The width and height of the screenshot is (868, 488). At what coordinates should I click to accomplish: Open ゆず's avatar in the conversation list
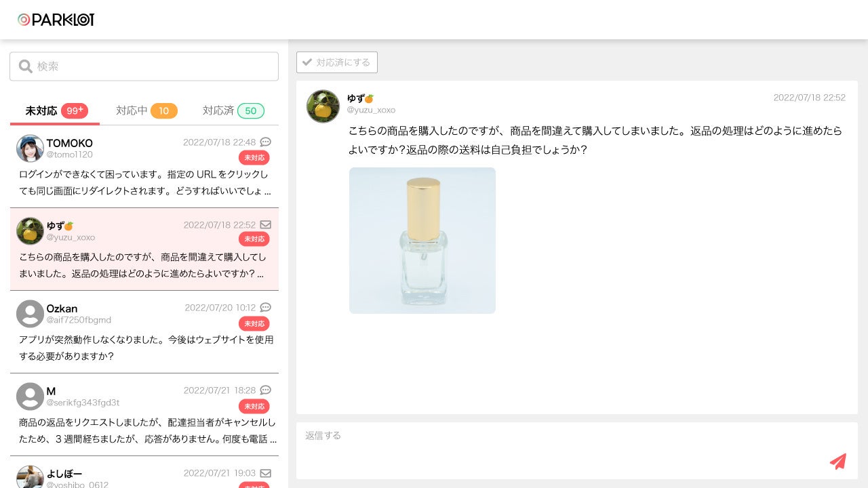coord(30,231)
